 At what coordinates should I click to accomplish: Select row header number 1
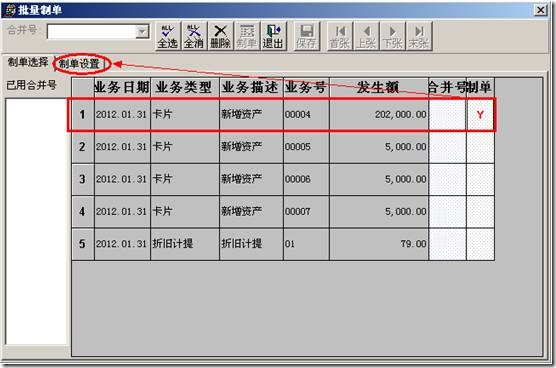[x=83, y=115]
